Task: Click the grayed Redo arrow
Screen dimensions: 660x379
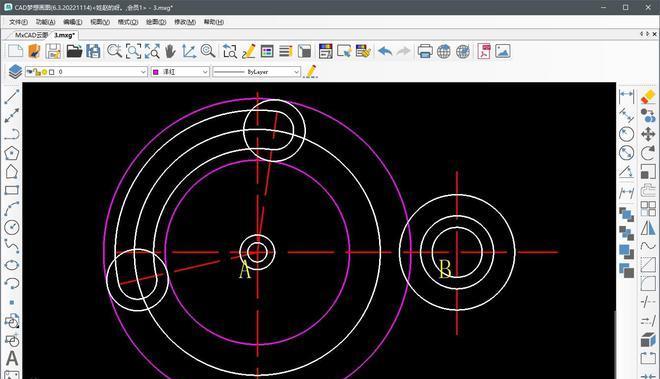Action: pos(404,51)
